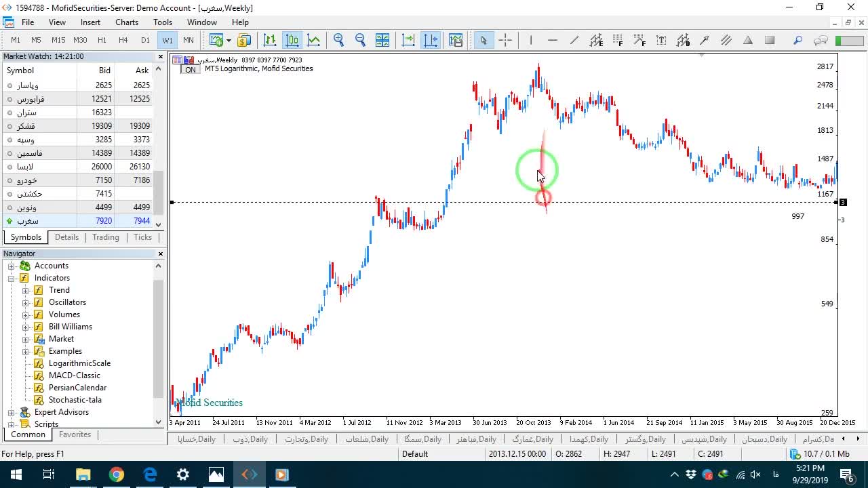
Task: Switch to the Trading tab
Action: tap(106, 237)
